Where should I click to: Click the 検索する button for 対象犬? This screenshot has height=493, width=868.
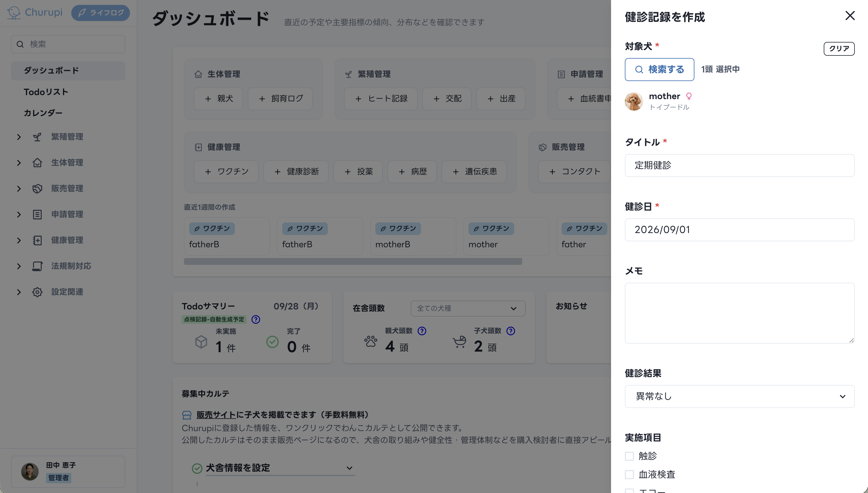(x=659, y=70)
